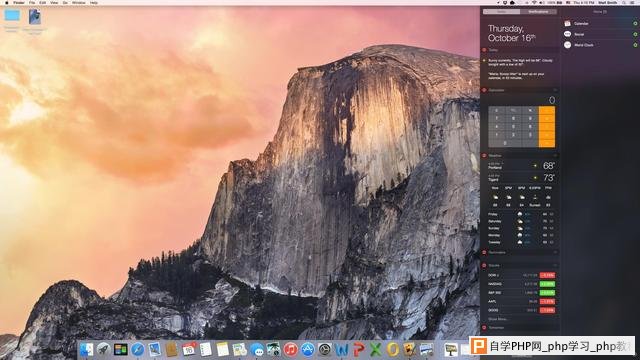Open the document file on the desktop
This screenshot has height=360, width=640.
click(35, 17)
